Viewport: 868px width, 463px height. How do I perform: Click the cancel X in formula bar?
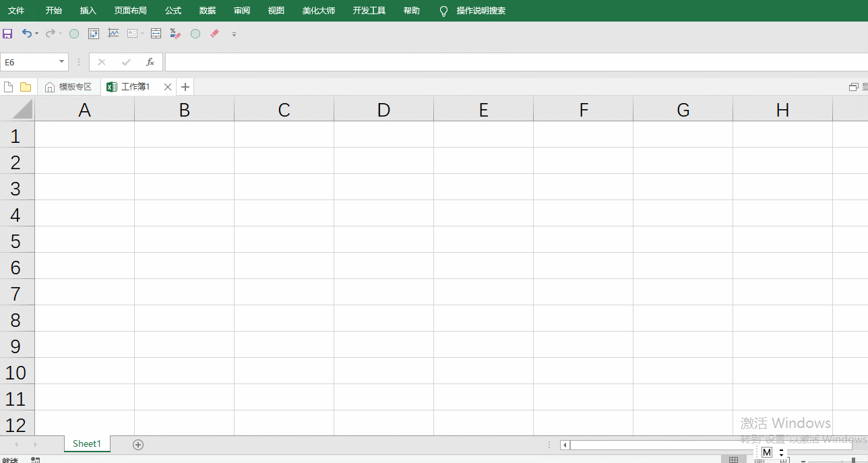click(x=102, y=62)
